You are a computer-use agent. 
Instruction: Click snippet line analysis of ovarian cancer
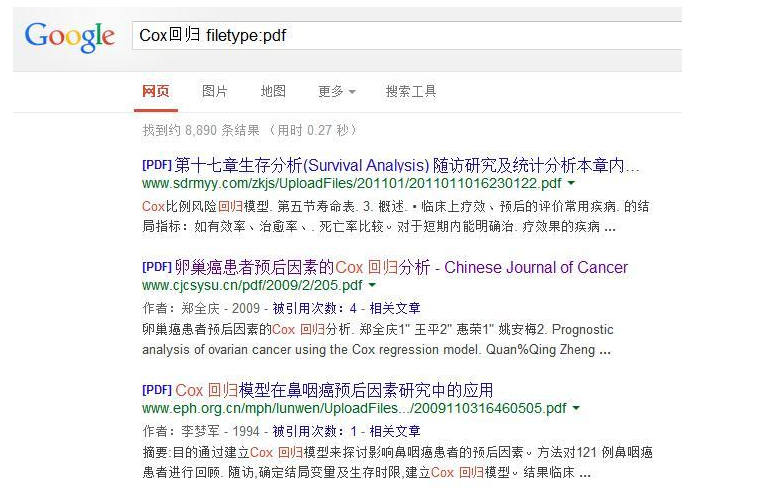(376, 350)
